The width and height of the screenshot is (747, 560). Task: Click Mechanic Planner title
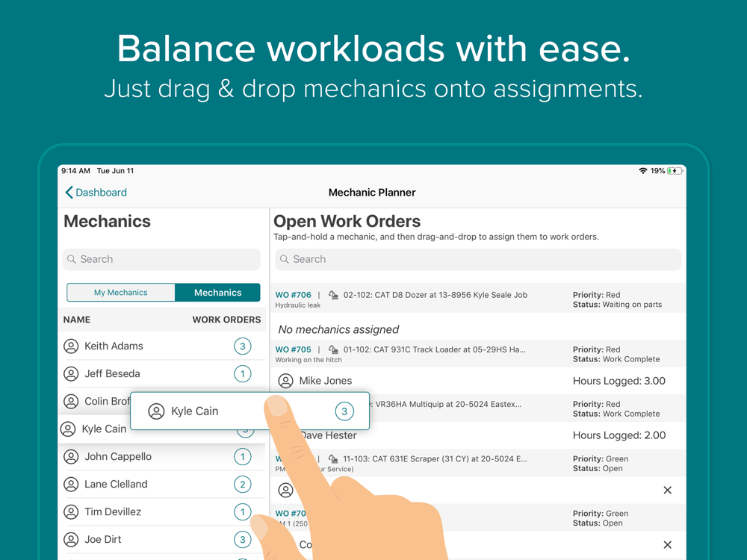click(372, 193)
